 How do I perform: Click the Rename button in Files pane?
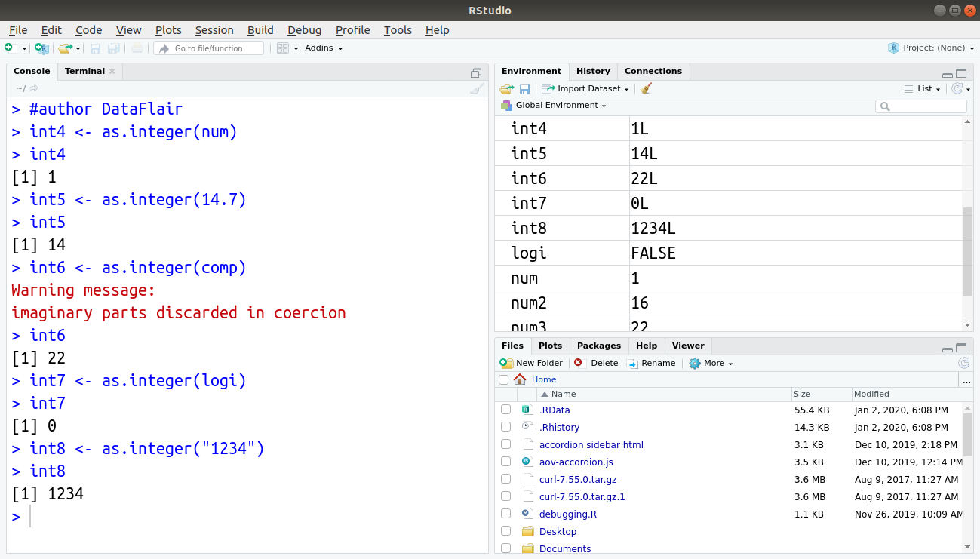(651, 363)
